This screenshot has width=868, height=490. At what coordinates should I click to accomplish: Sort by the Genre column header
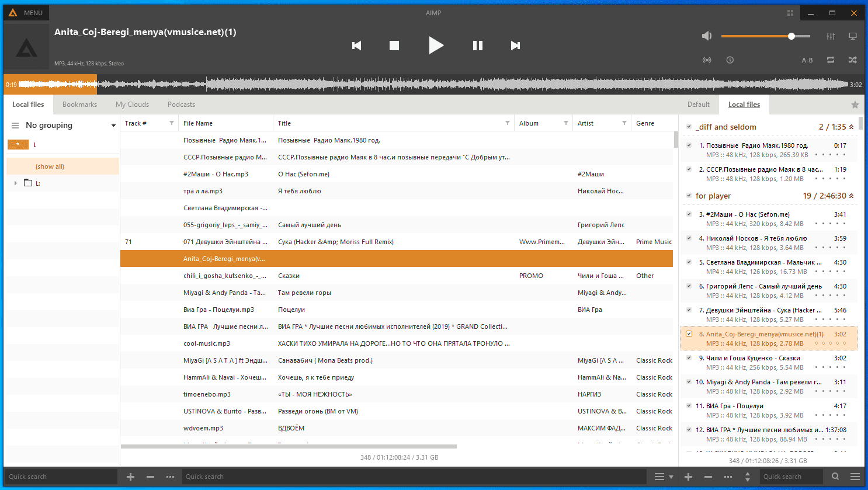[x=652, y=123]
